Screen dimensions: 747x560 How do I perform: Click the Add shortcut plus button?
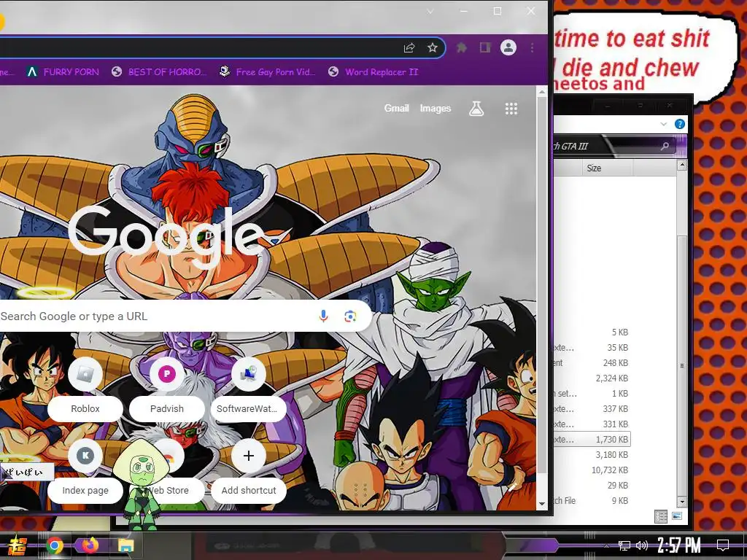(x=248, y=456)
